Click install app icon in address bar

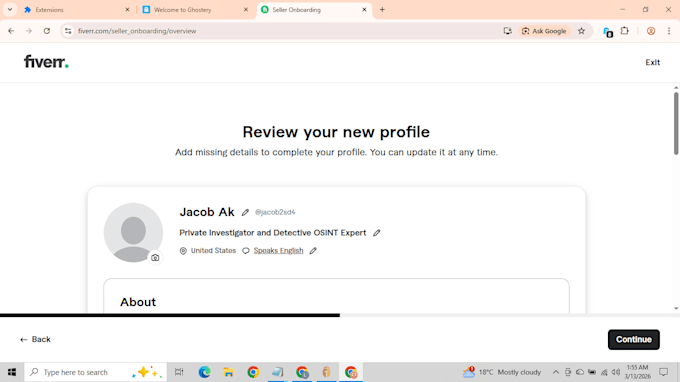[x=507, y=31]
